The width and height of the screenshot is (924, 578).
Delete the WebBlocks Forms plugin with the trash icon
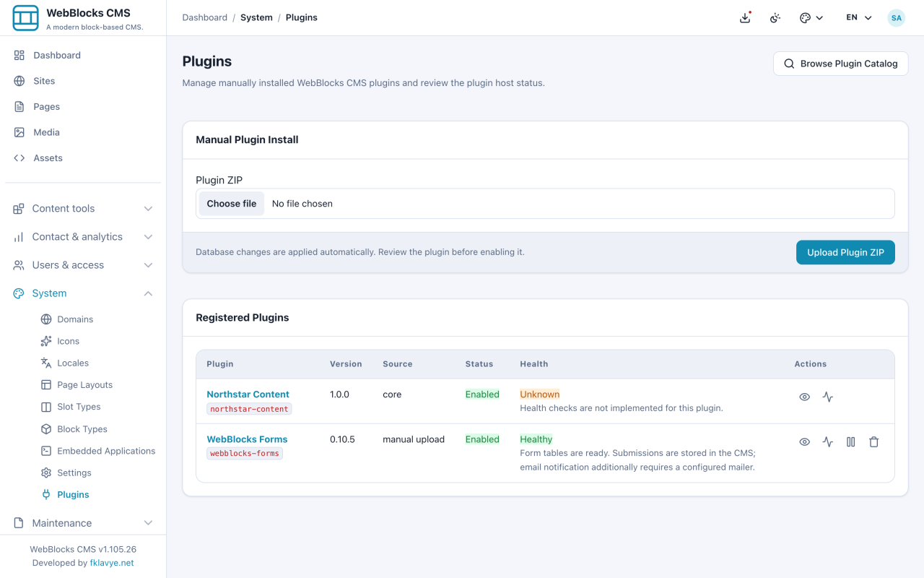pyautogui.click(x=873, y=441)
